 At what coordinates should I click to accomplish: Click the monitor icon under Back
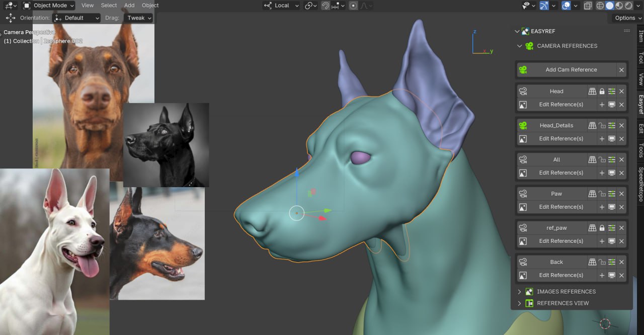(x=612, y=276)
